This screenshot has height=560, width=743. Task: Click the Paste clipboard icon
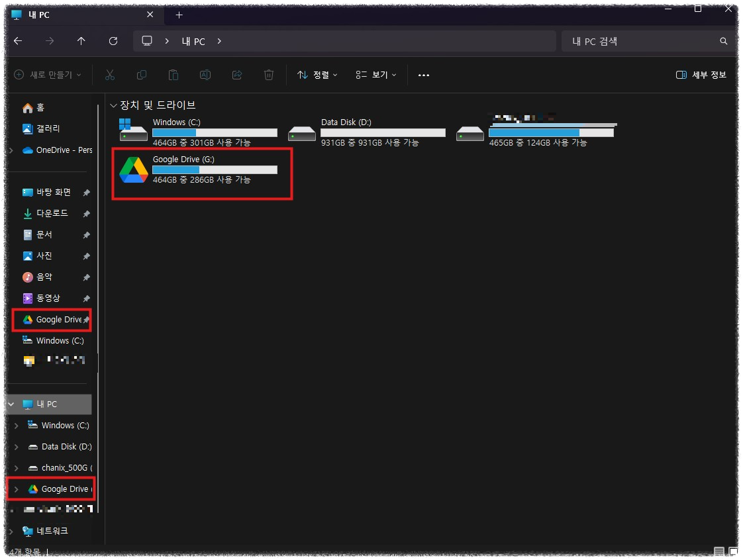click(173, 75)
